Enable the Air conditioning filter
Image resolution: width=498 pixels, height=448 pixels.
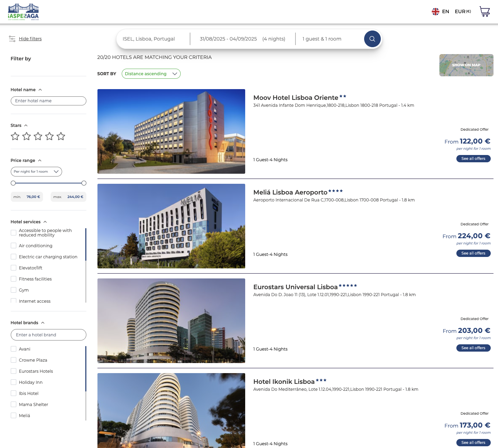[x=14, y=245]
